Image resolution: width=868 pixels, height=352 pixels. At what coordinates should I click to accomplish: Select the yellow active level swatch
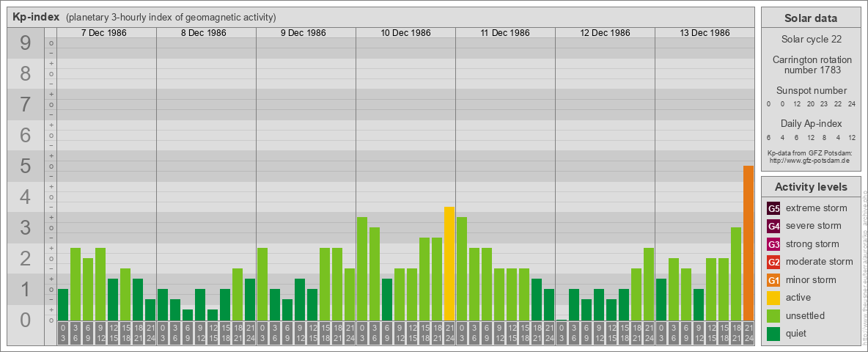pyautogui.click(x=773, y=298)
